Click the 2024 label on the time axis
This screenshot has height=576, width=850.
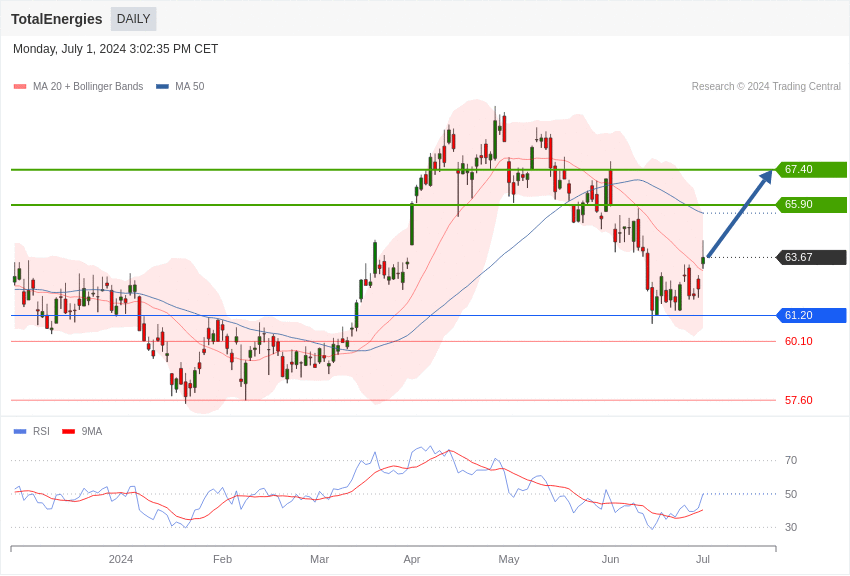tap(121, 559)
